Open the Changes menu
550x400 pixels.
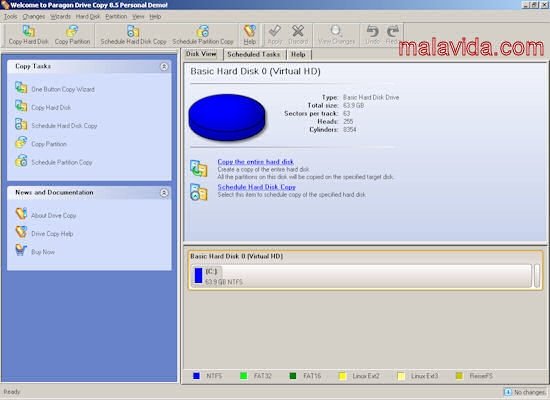34,16
